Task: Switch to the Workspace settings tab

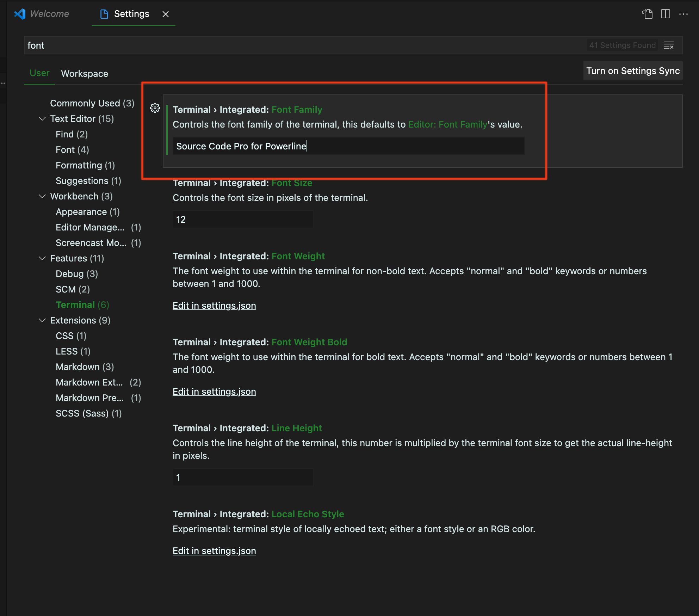Action: pos(85,74)
